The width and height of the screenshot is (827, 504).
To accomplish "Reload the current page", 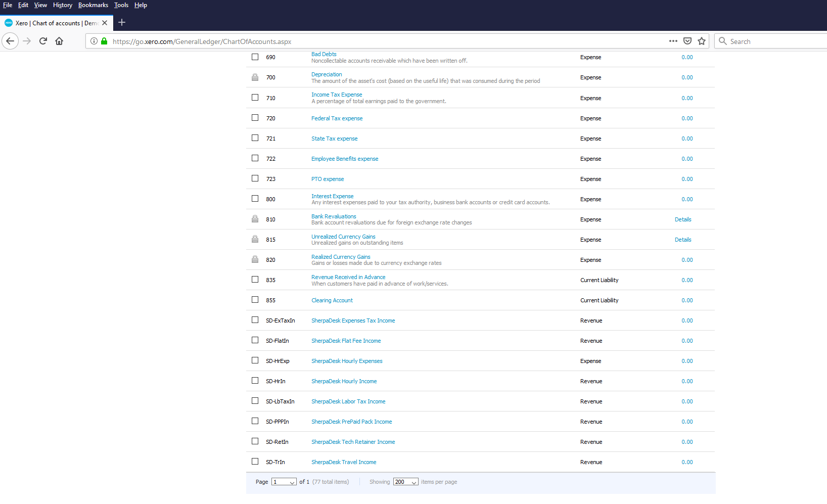I will (x=43, y=41).
